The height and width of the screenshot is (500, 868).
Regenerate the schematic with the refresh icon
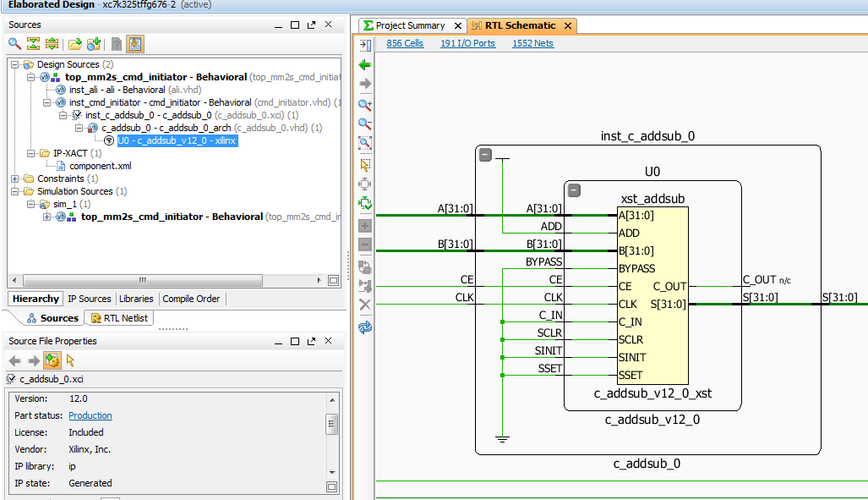coord(365,327)
